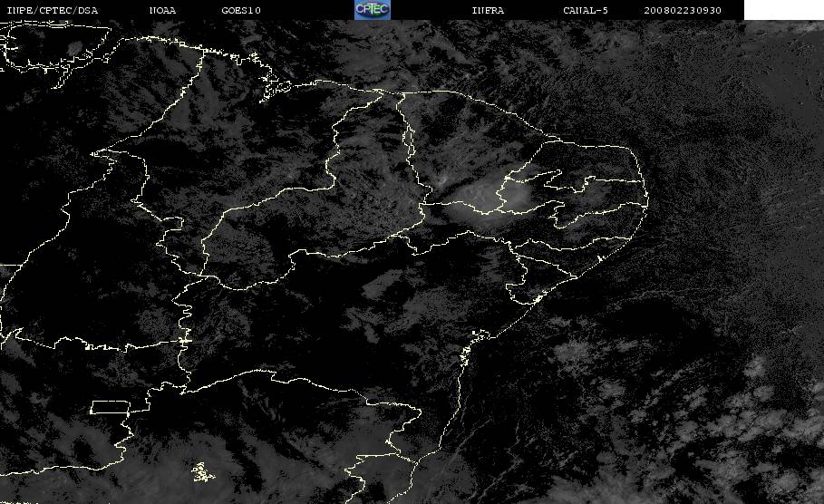
Task: Select the 'INFRA' header label
Action: (x=489, y=10)
